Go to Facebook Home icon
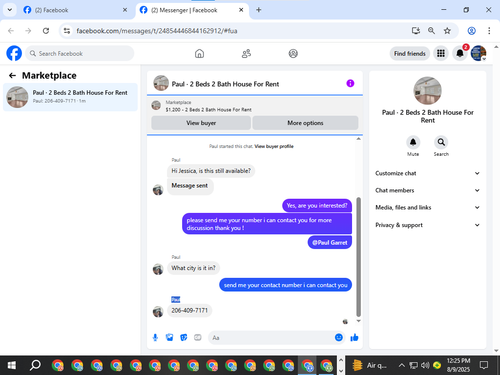 pos(199,54)
